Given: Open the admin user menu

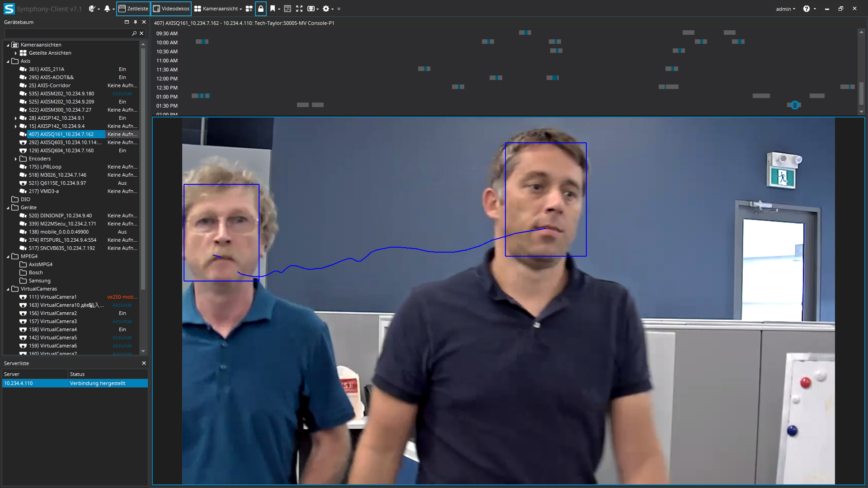Looking at the screenshot, I should point(786,9).
